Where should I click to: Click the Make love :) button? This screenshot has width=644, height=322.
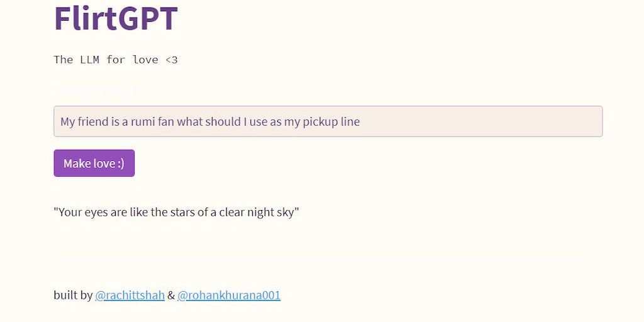click(x=94, y=164)
